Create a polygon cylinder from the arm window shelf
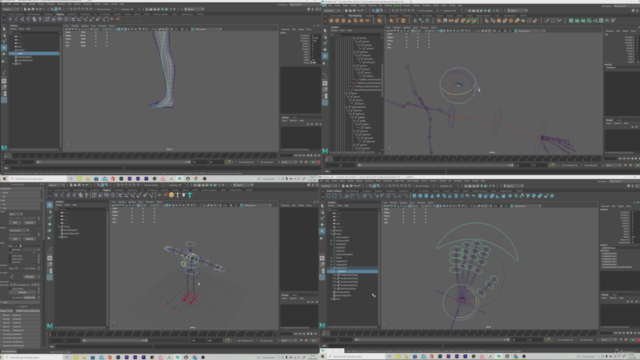640x360 pixels. point(343,20)
